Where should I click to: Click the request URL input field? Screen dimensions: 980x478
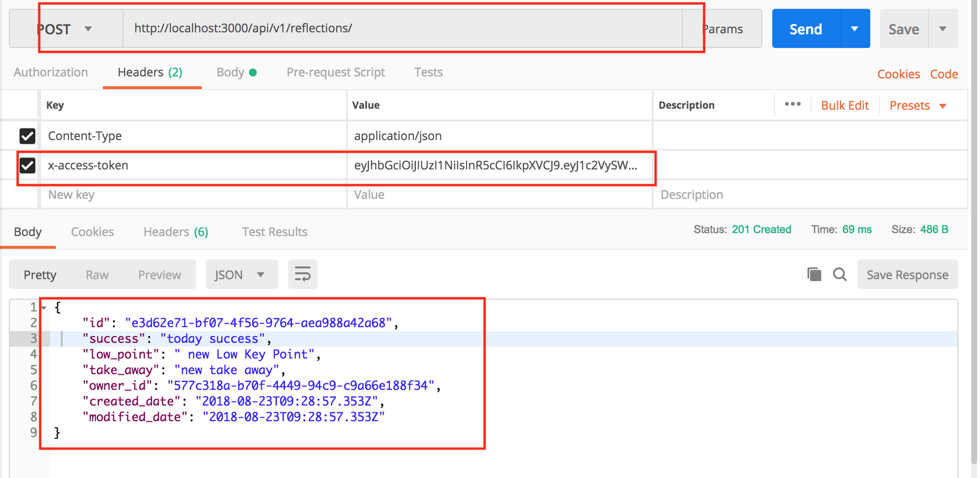[402, 28]
